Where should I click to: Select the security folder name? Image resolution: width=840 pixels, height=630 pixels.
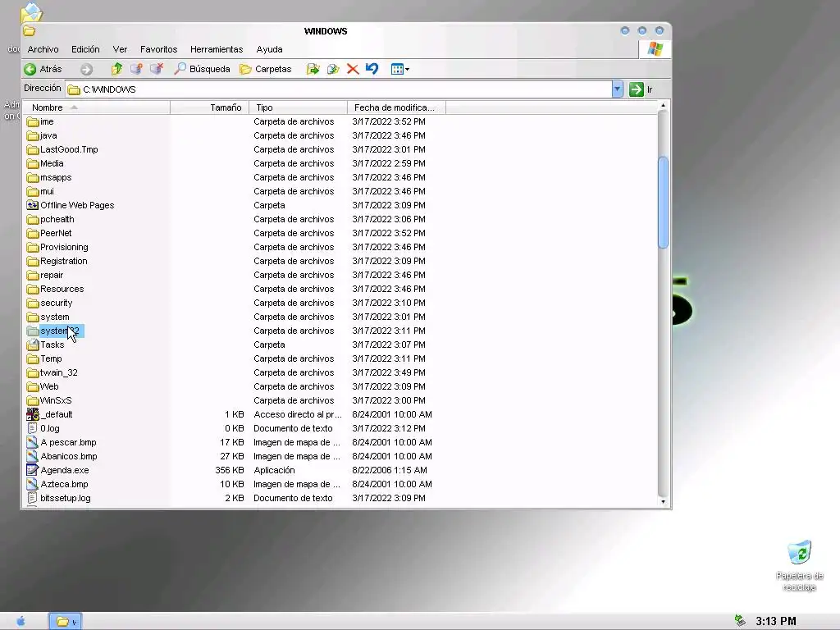click(57, 303)
